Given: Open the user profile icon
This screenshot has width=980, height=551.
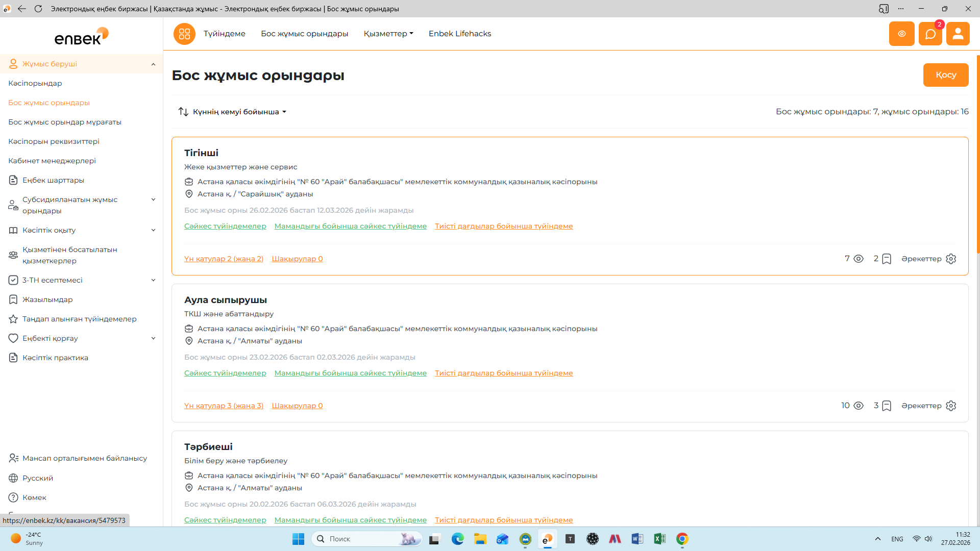Looking at the screenshot, I should click(x=958, y=34).
